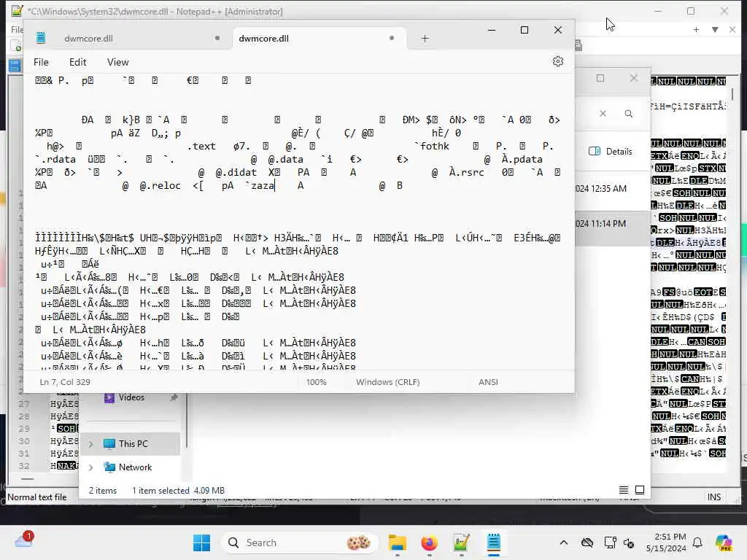The image size is (747, 560).
Task: Click the taskbar Search box
Action: [x=300, y=542]
